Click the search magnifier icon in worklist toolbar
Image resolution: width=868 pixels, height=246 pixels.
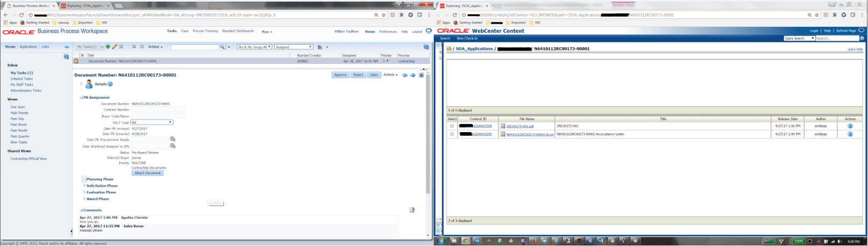pos(222,47)
